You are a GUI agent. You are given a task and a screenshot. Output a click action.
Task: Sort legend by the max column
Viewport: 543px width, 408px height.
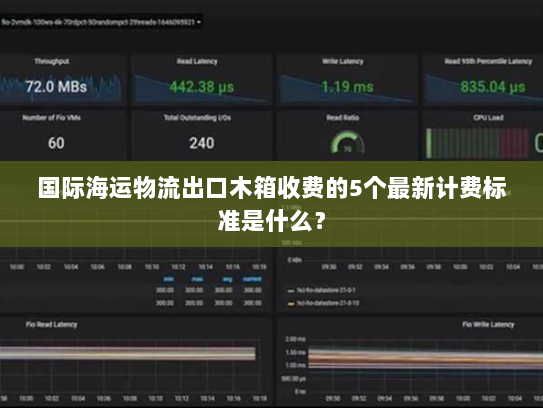(x=197, y=279)
